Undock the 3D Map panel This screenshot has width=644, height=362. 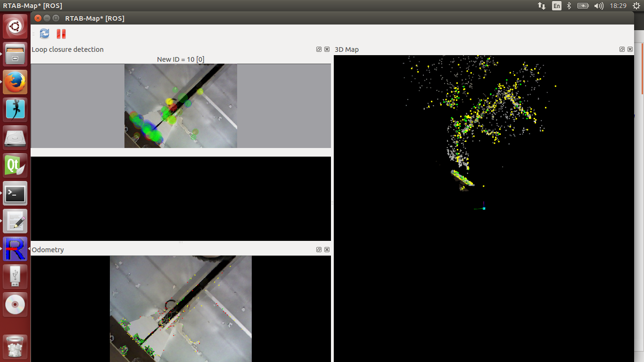click(x=622, y=49)
